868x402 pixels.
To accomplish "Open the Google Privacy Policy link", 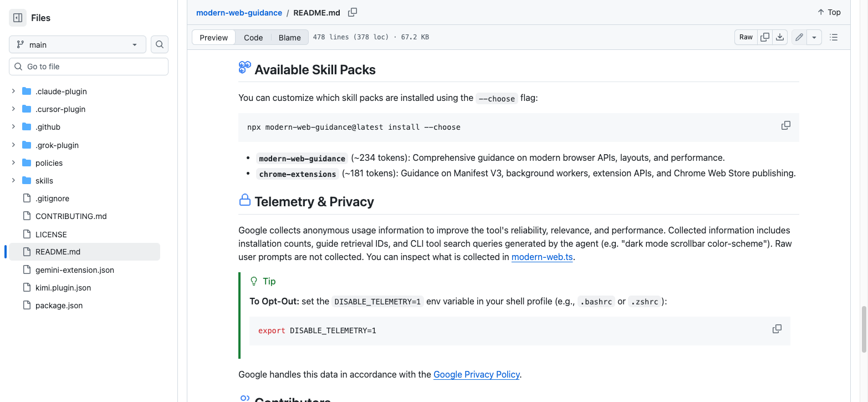I will click(477, 374).
